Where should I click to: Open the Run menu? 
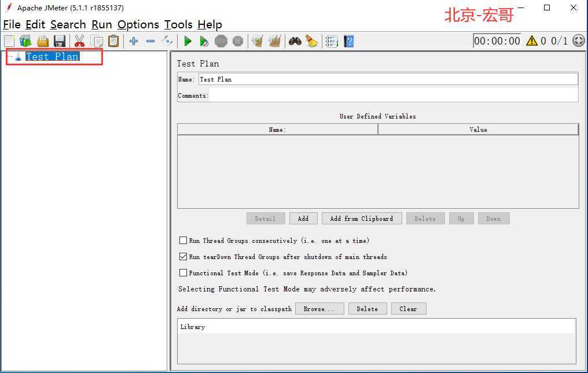(102, 24)
